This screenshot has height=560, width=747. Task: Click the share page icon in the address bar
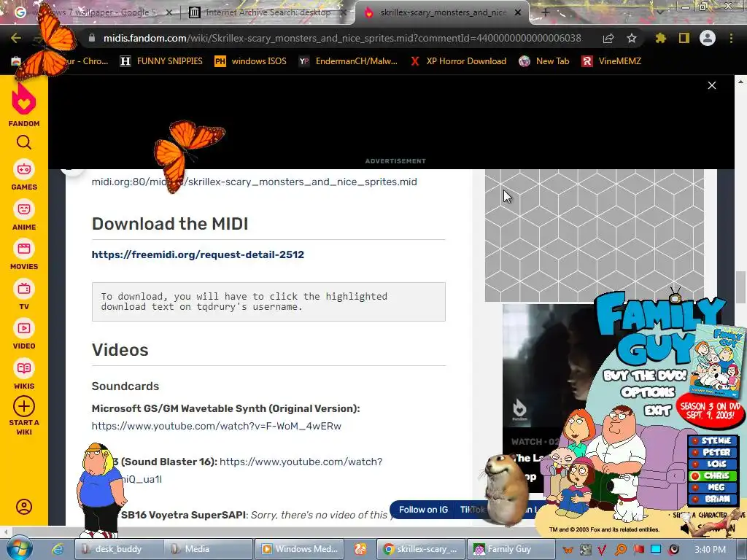pyautogui.click(x=608, y=38)
